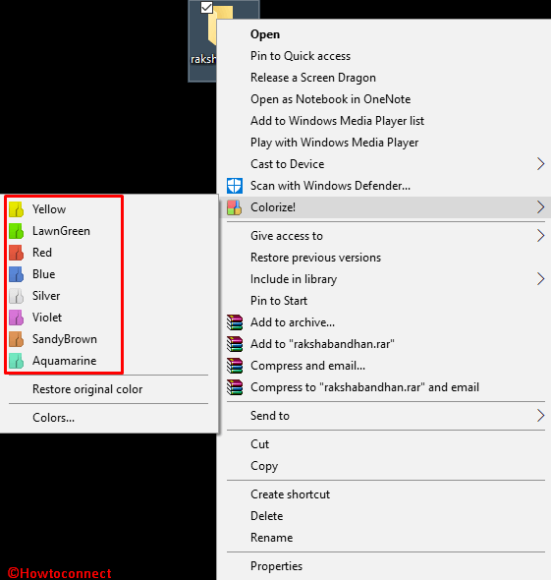551x580 pixels.
Task: Toggle the checkbox on the selected folder
Action: click(206, 7)
